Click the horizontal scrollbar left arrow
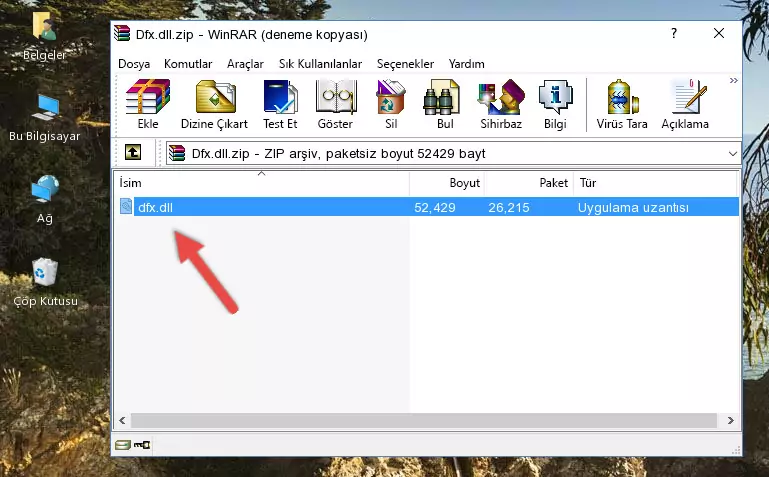The width and height of the screenshot is (769, 477). coord(122,420)
